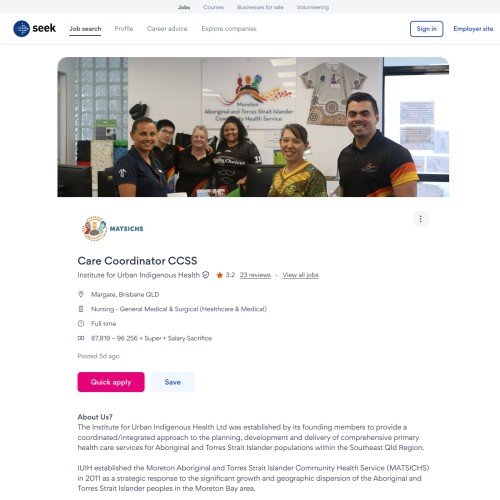The image size is (500, 500).
Task: Click the SEEK logo icon
Action: tap(22, 29)
